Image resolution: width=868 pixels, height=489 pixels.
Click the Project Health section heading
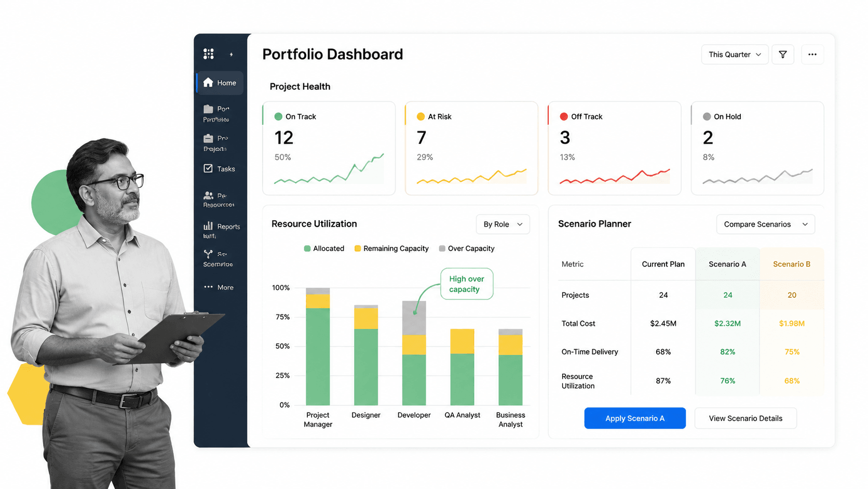pos(300,86)
